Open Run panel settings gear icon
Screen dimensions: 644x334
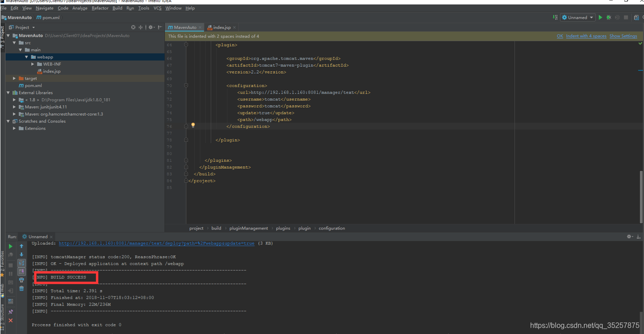tap(629, 236)
